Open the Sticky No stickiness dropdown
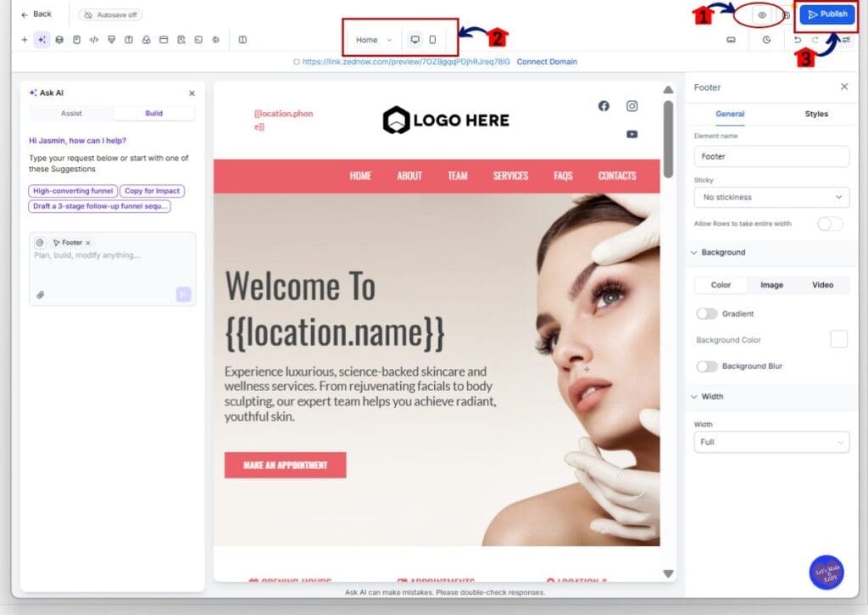Viewport: 868px width, 615px height. click(771, 198)
